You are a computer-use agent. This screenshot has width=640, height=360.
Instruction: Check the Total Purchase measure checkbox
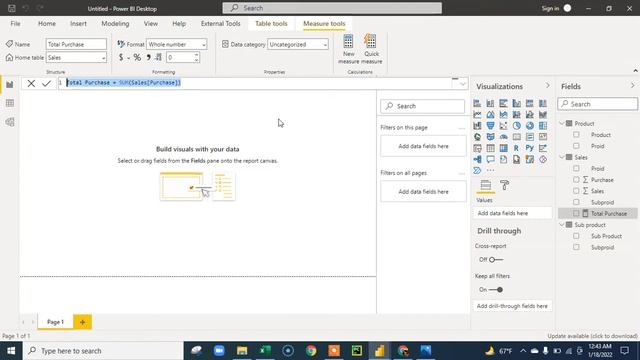tap(576, 213)
